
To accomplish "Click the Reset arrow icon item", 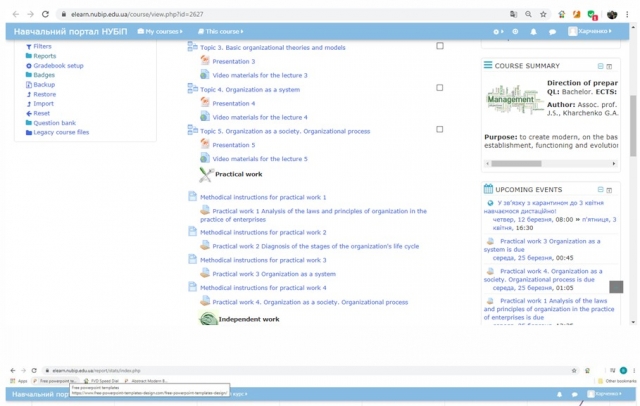I will (29, 113).
